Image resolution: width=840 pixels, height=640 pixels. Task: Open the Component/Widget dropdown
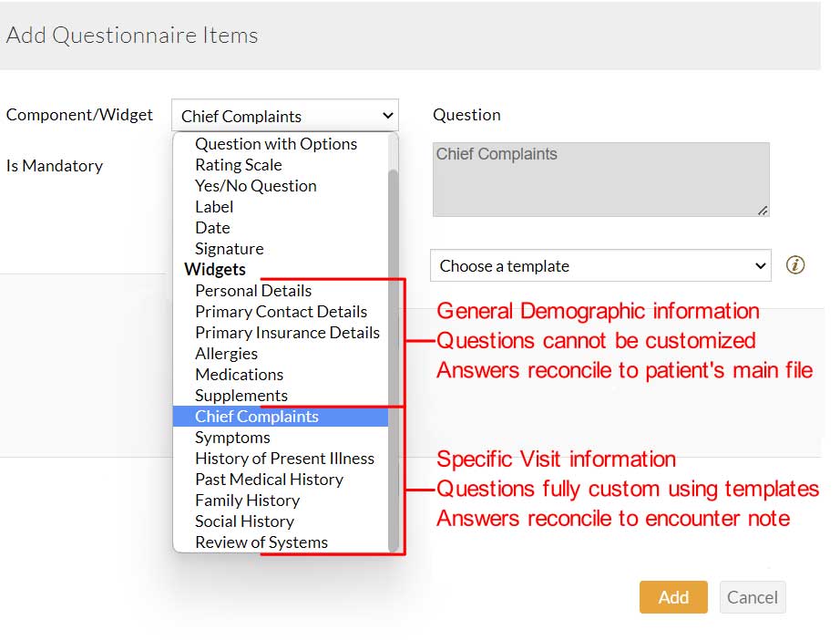(x=284, y=116)
